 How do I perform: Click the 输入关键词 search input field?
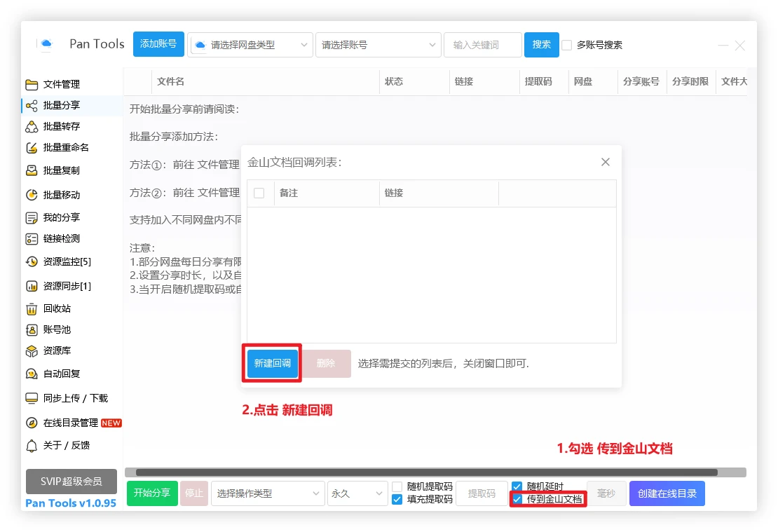[482, 45]
